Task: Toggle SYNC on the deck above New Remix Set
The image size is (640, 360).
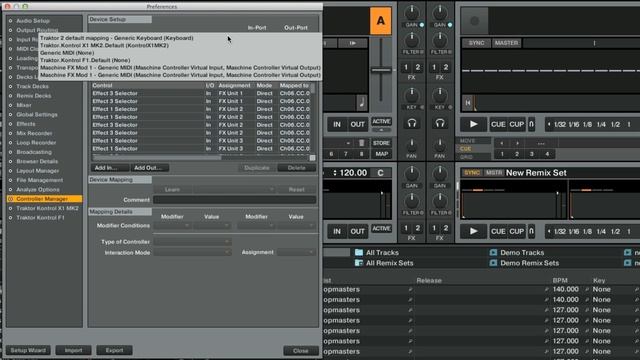Action: point(476,43)
